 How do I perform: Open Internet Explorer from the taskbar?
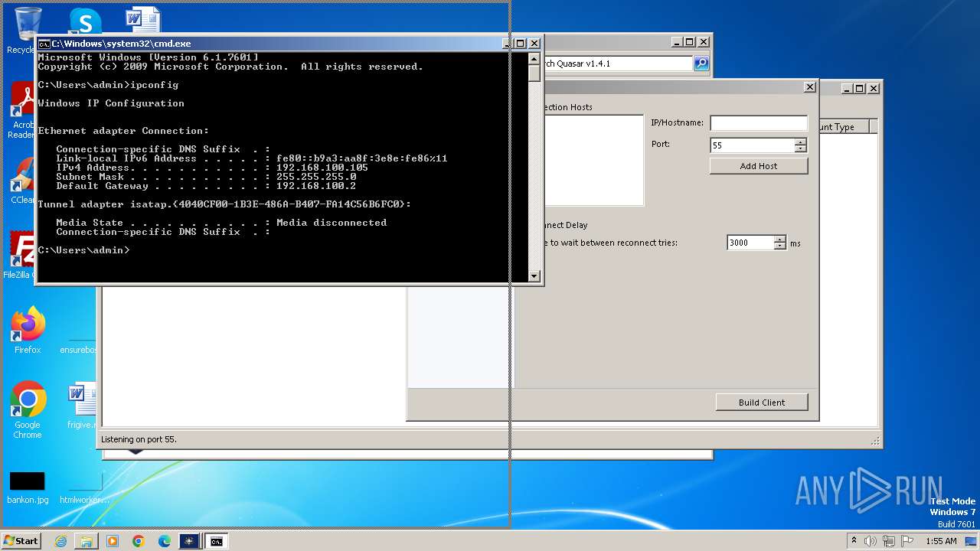pos(60,541)
